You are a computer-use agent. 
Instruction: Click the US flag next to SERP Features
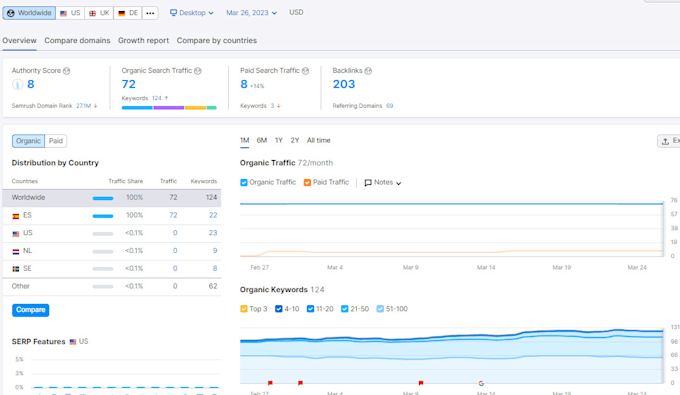point(73,342)
